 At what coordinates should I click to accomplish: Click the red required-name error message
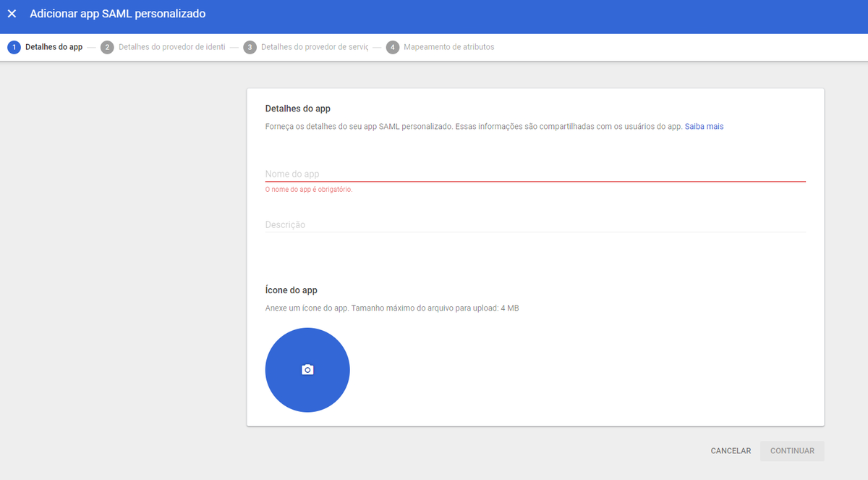309,190
